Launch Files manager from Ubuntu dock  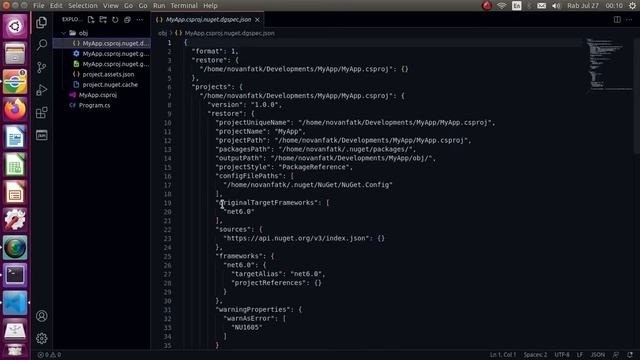point(15,53)
